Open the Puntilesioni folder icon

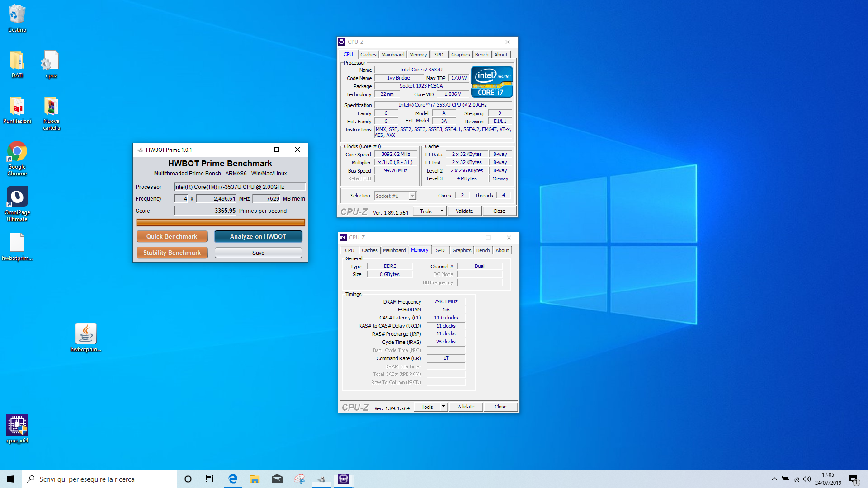[x=17, y=110]
